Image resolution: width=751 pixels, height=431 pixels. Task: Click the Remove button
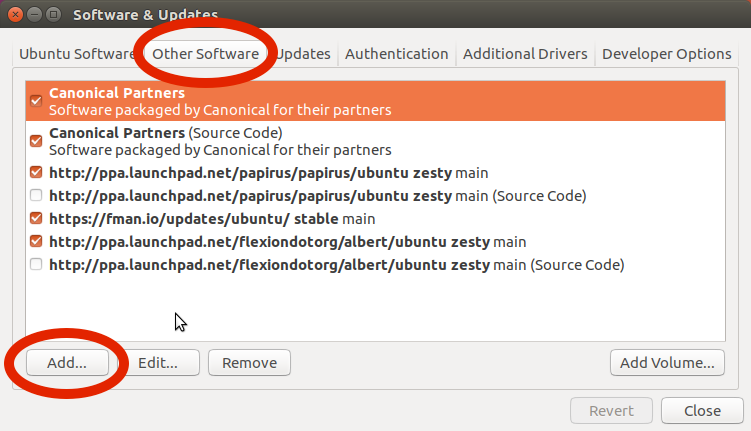tap(249, 363)
